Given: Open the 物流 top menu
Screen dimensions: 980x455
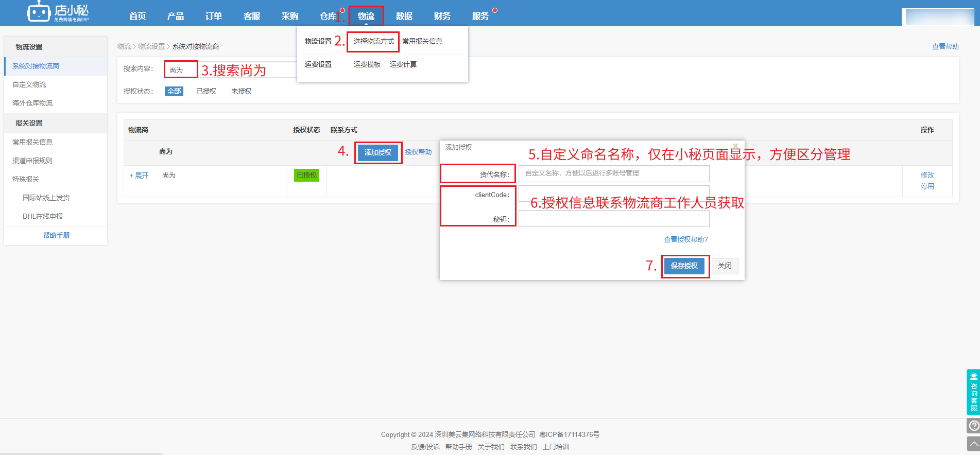Looking at the screenshot, I should [366, 16].
